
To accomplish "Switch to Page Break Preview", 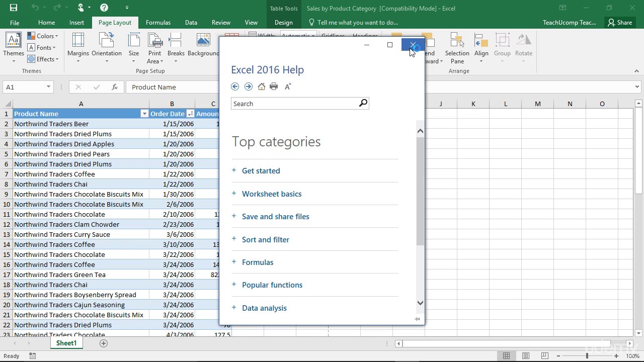I will pos(544,356).
